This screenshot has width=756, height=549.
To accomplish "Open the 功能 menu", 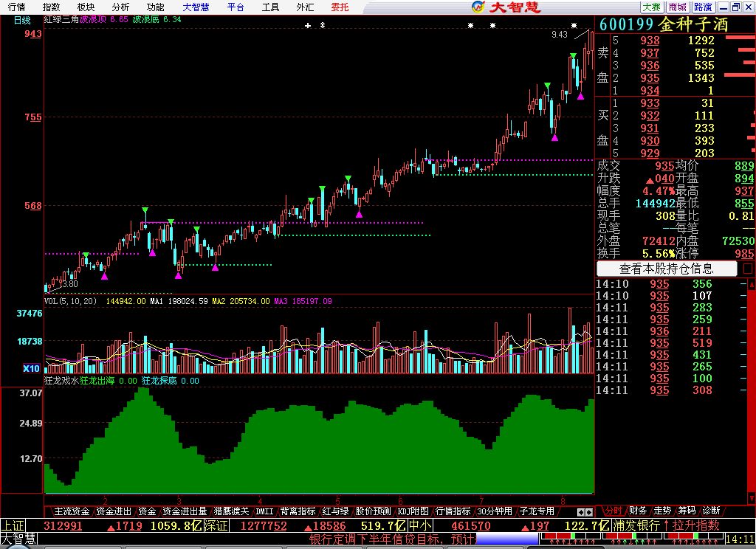I will (x=155, y=7).
